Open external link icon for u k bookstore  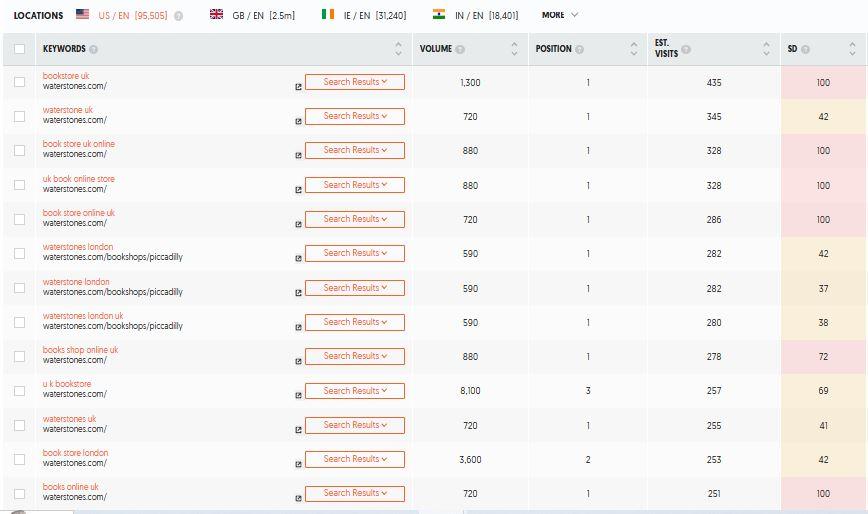[298, 396]
